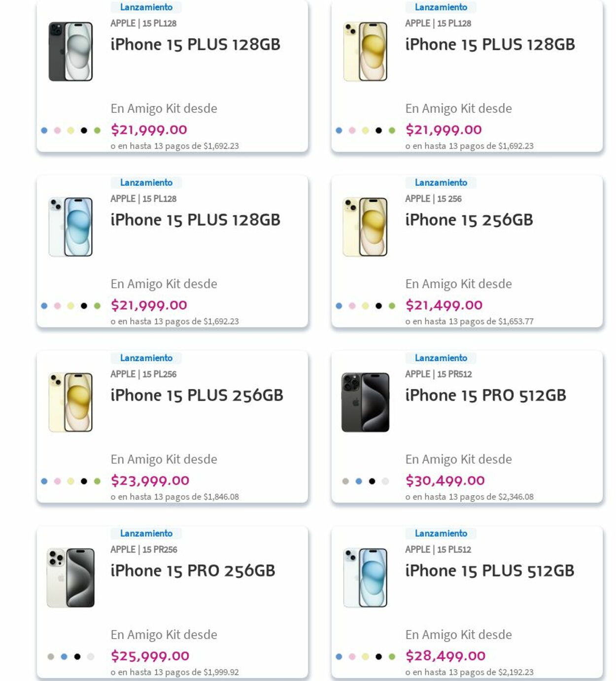Open the iPhone 15 PLUS 256GB title link

pos(197,395)
